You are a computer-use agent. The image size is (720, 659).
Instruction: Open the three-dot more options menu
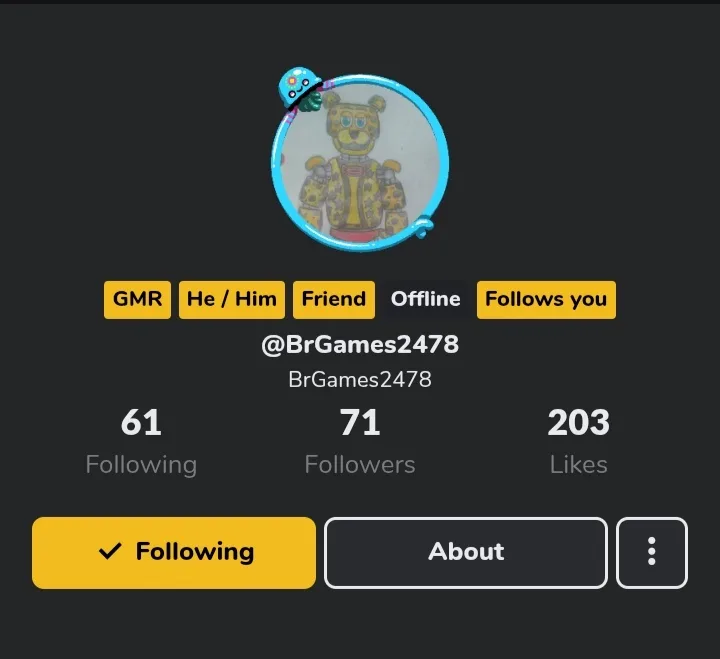point(652,552)
